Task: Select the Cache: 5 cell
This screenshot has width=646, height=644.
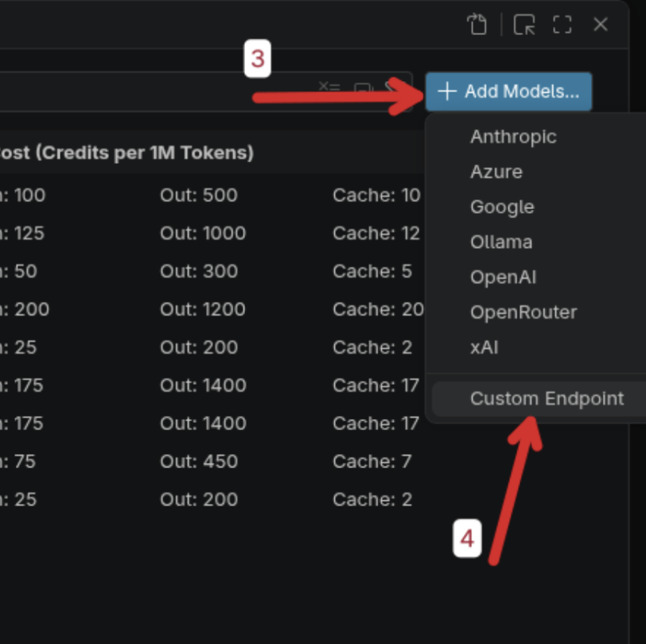Action: point(372,271)
